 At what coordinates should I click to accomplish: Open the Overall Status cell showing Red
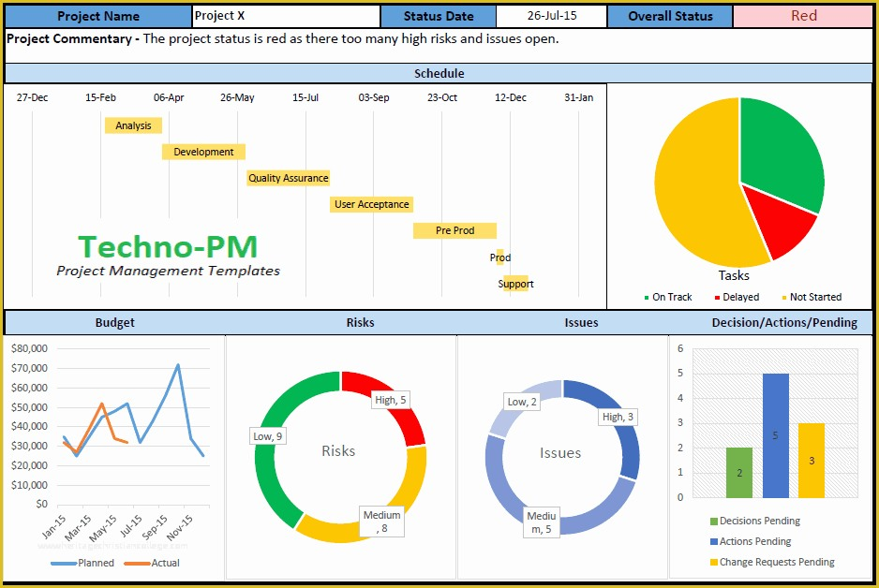(x=804, y=16)
